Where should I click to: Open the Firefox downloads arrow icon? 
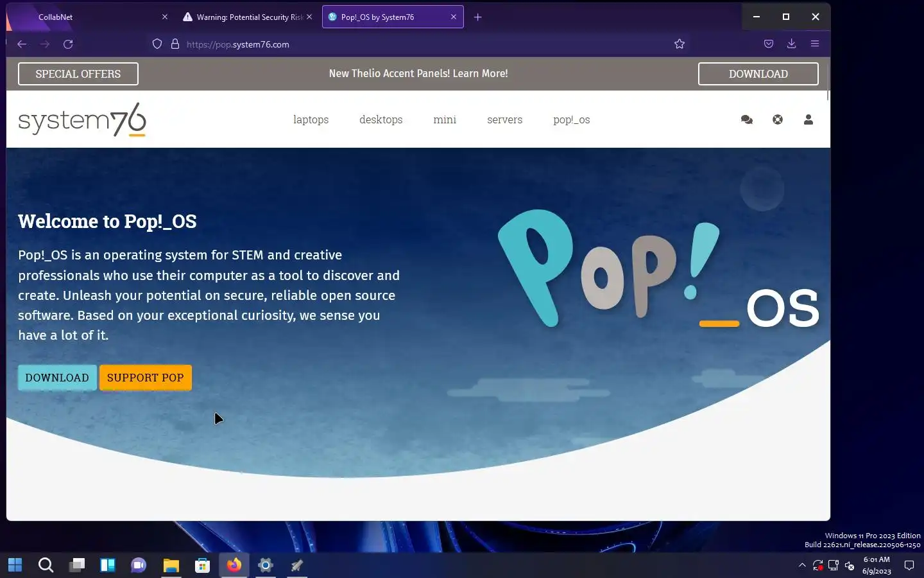[792, 44]
